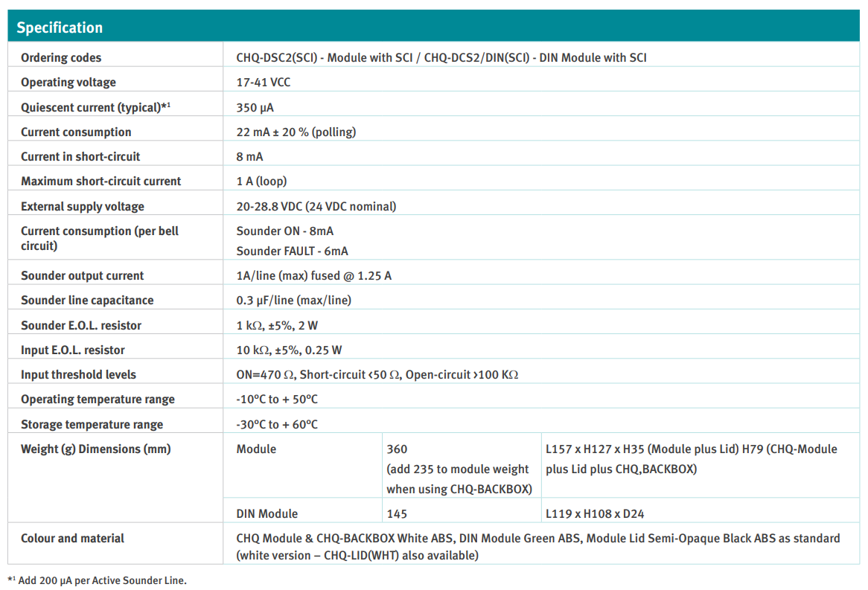Viewport: 868px width, 590px height.
Task: Select the Ordering codes row label
Action: coord(61,57)
